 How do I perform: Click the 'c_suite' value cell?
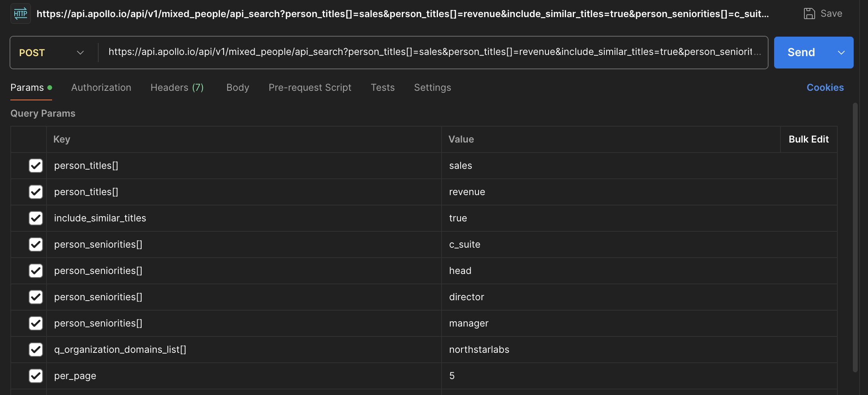(639, 244)
